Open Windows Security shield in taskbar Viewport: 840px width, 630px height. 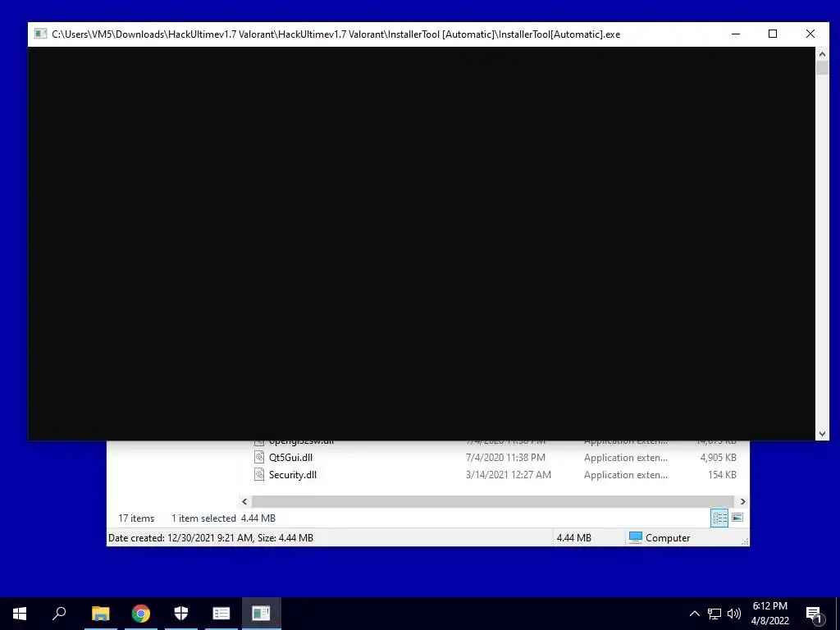pos(181,614)
